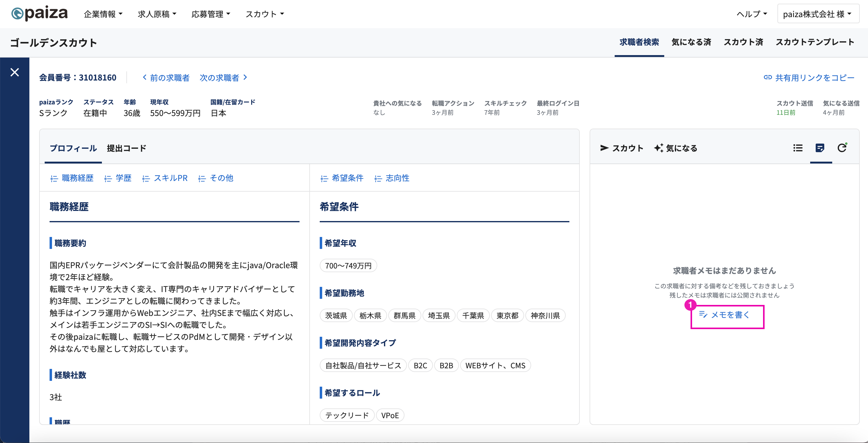The height and width of the screenshot is (443, 868).
Task: Open the paiza株式会社 様 account dropdown
Action: point(818,14)
